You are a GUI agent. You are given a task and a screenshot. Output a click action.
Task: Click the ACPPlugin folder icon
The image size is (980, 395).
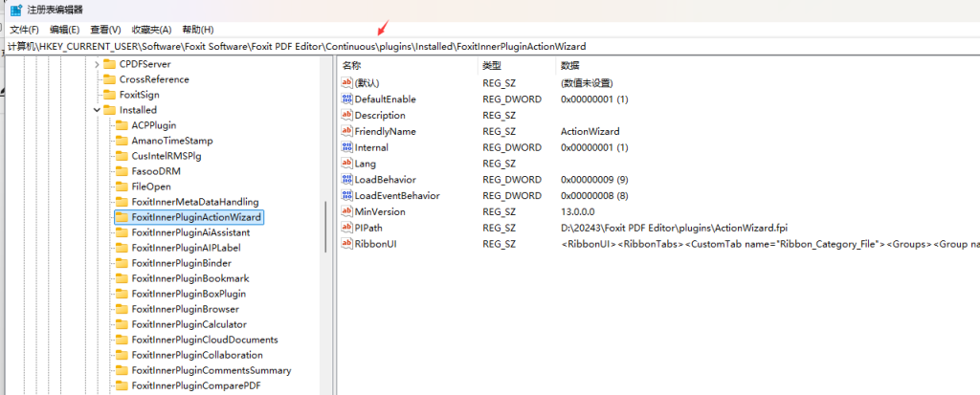pos(122,125)
